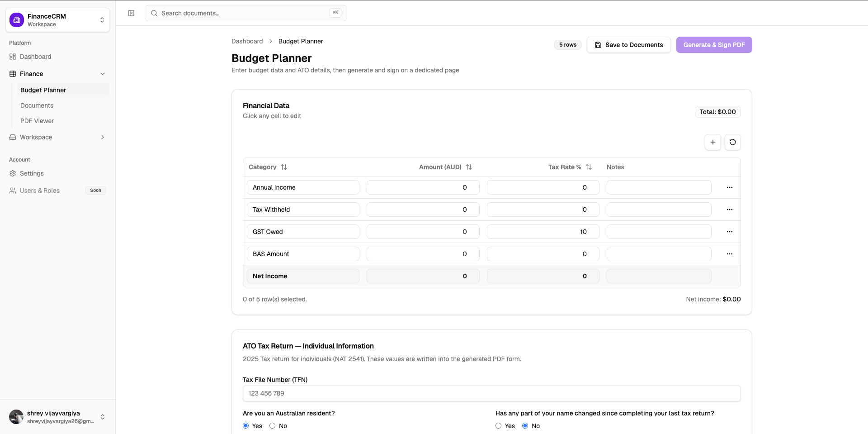The height and width of the screenshot is (434, 868).
Task: Sort by Category column arrows
Action: point(284,167)
